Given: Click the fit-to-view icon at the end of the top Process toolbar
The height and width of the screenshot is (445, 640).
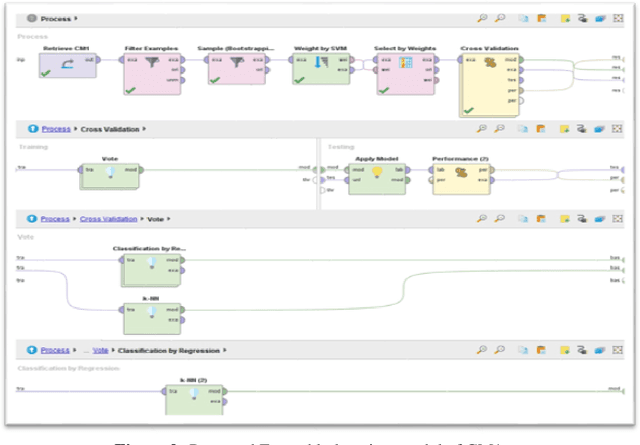Looking at the screenshot, I should tap(618, 18).
